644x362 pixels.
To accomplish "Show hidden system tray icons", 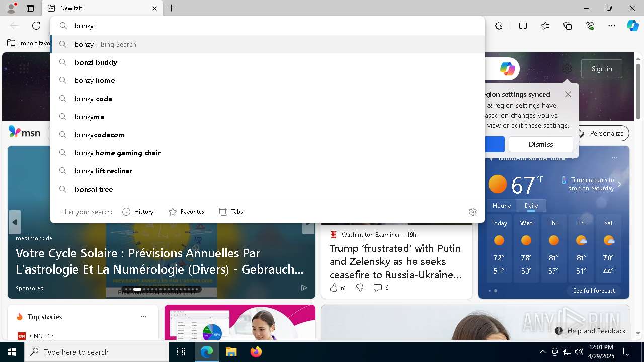I will 542,352.
